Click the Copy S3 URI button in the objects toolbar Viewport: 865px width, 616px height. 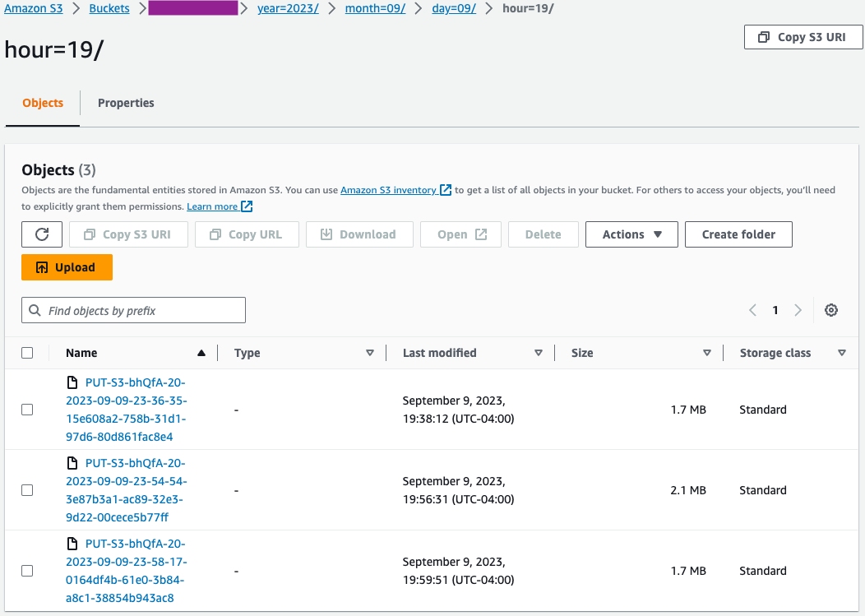pyautogui.click(x=128, y=234)
